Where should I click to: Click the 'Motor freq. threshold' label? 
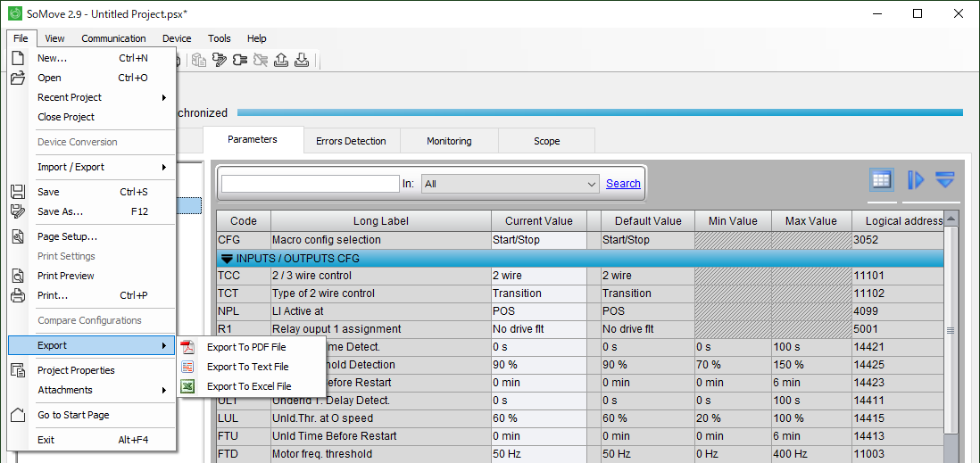(322, 453)
